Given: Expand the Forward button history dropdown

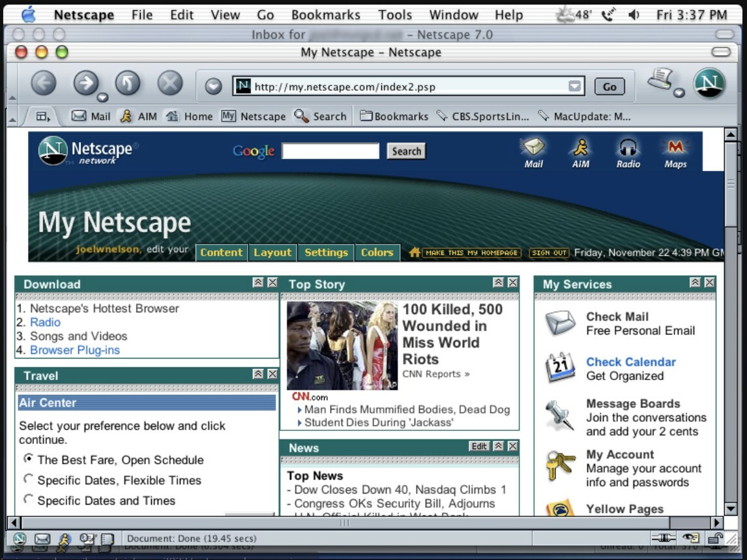Looking at the screenshot, I should coord(102,98).
